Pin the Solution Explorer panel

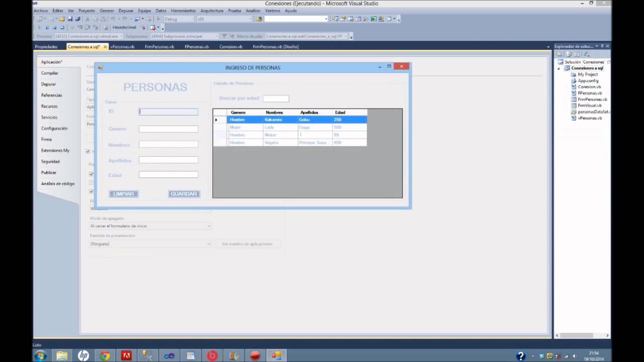click(602, 46)
